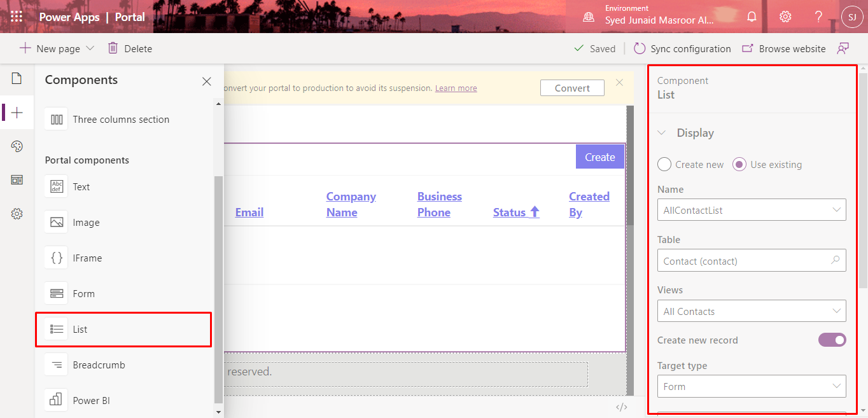Click the Convert button
The image size is (868, 418).
[571, 88]
